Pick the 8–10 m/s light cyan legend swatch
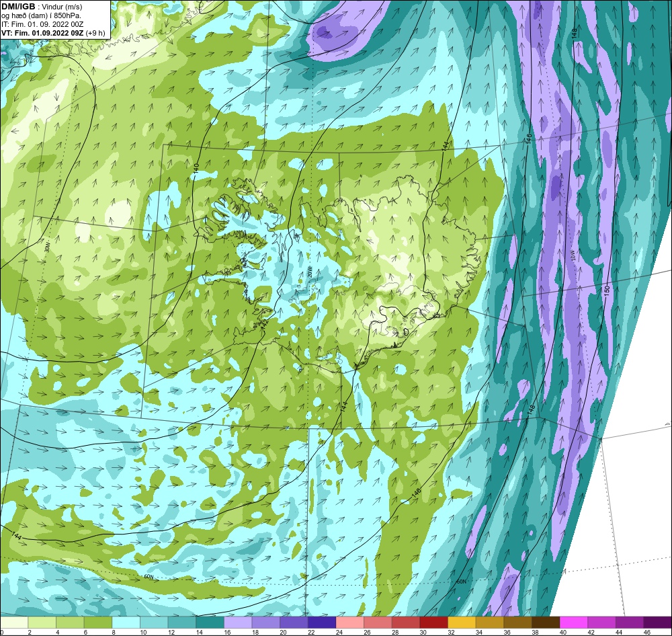 click(x=126, y=623)
